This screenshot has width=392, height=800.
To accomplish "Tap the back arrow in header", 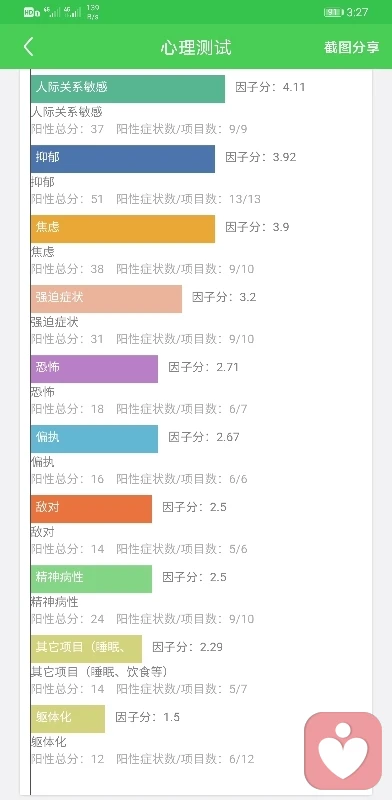I will tap(29, 47).
